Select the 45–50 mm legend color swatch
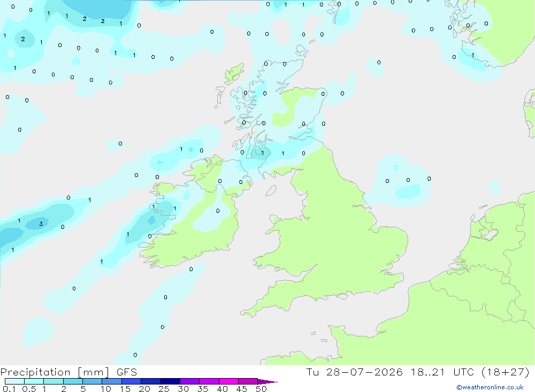This screenshot has height=392, width=535. point(248,381)
